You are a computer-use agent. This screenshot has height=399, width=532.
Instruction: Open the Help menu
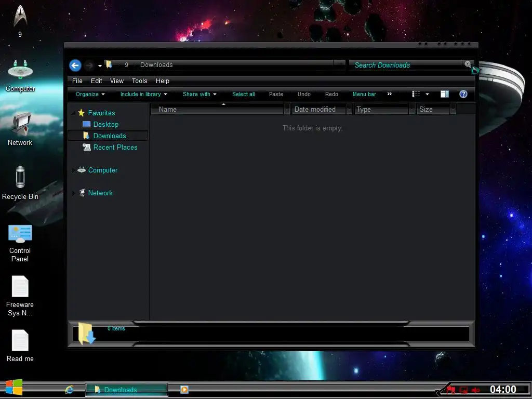163,81
